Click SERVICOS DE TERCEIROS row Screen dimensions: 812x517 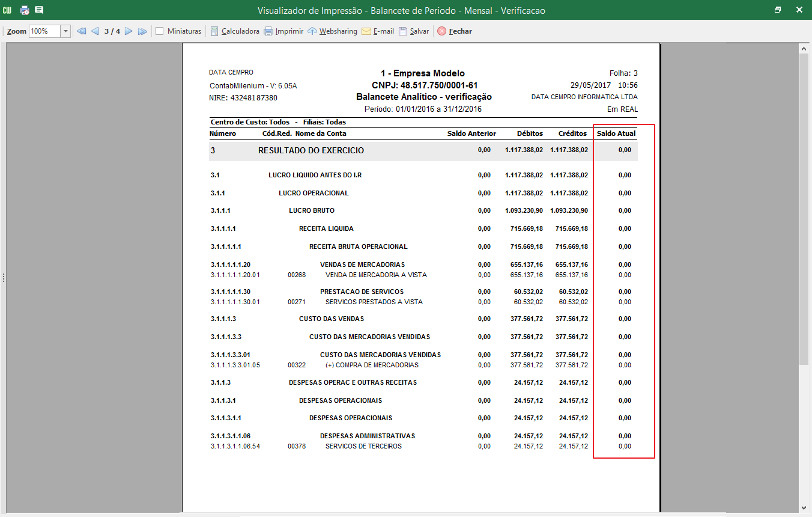tap(363, 446)
